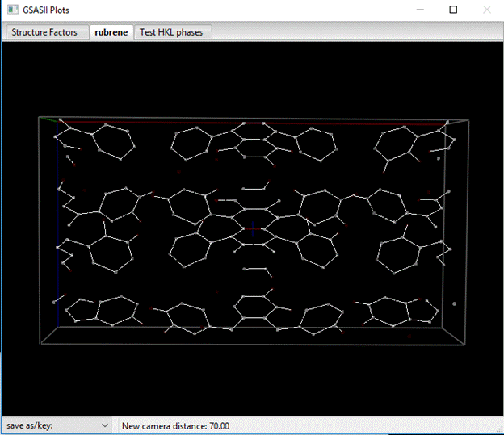The height and width of the screenshot is (435, 504).
Task: Select the rubrene tab
Action: [111, 32]
